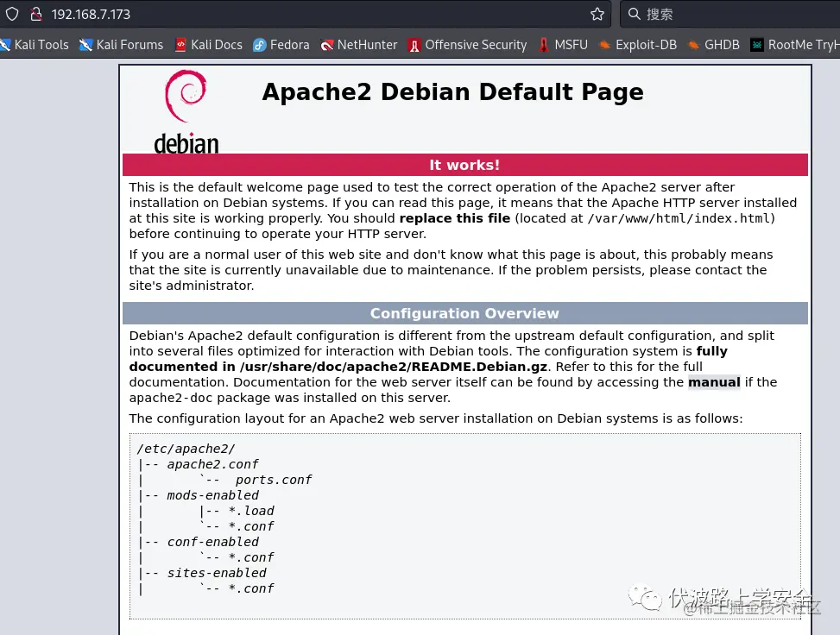
Task: Click the GHDB orange favicon
Action: pos(693,45)
